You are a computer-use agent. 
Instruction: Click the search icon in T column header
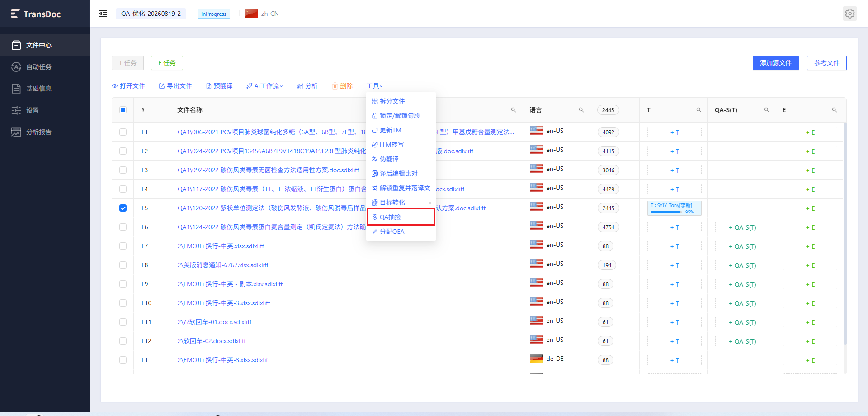(699, 110)
